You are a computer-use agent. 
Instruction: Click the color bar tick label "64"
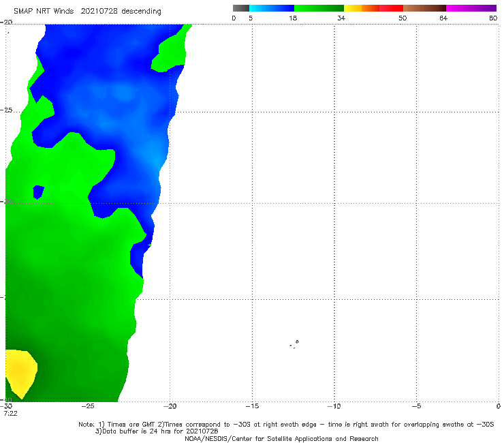click(443, 18)
